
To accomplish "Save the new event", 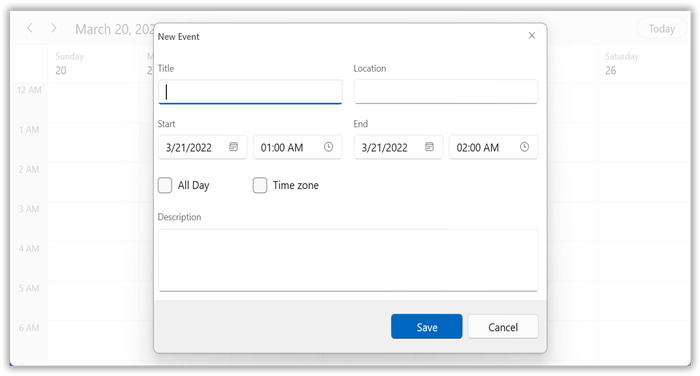I will coord(427,326).
